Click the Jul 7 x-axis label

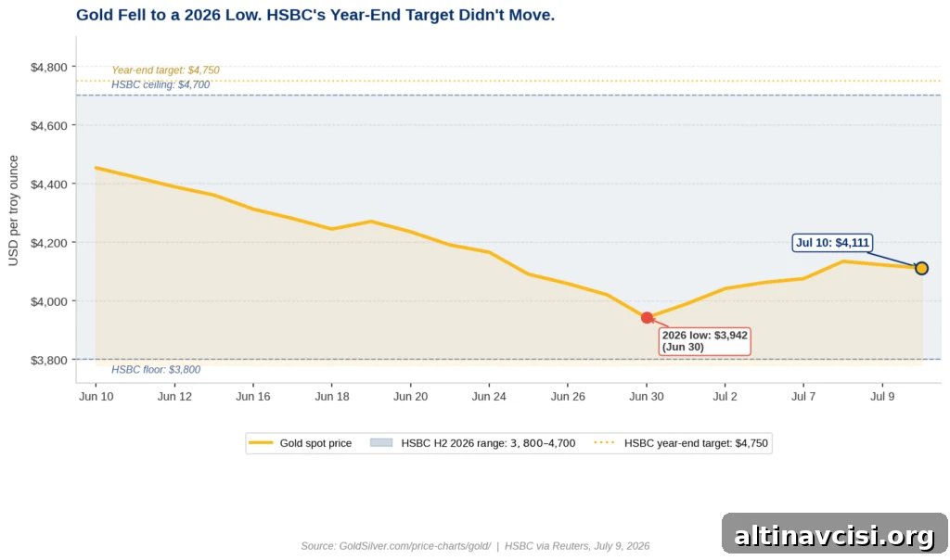803,397
